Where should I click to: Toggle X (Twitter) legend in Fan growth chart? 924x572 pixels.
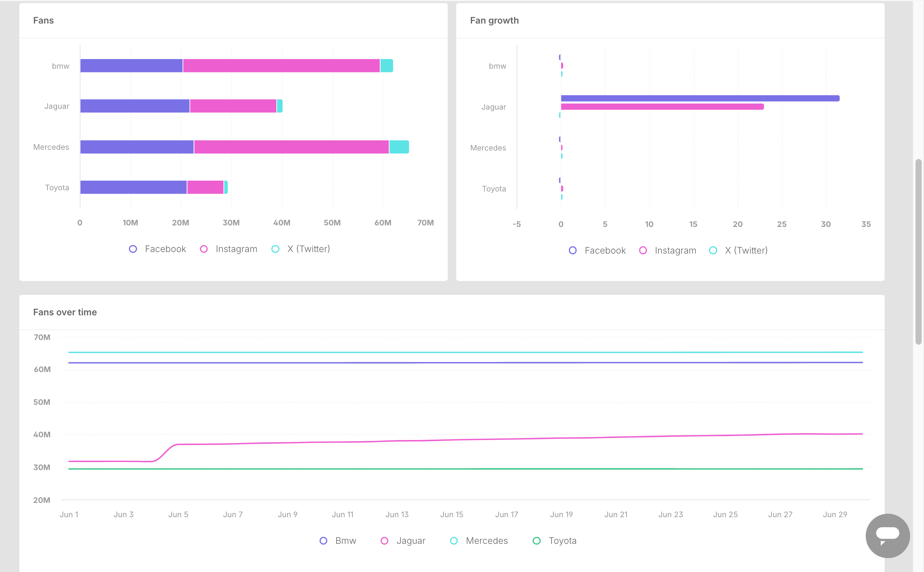pos(738,250)
